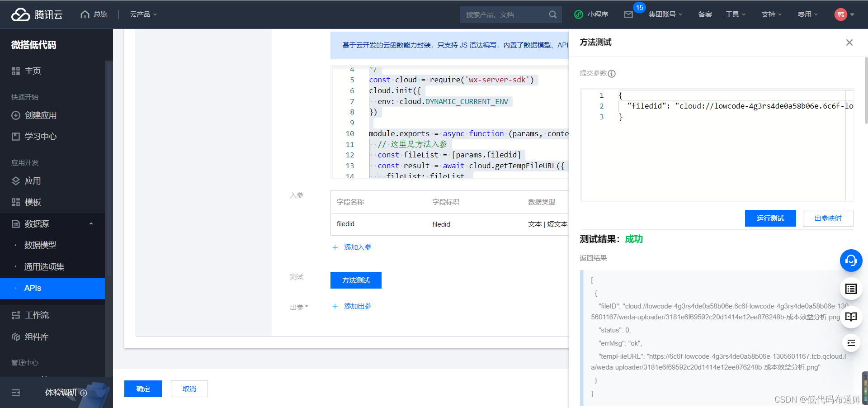Open the account dropdown arrow
The height and width of the screenshot is (408, 868).
tap(852, 14)
